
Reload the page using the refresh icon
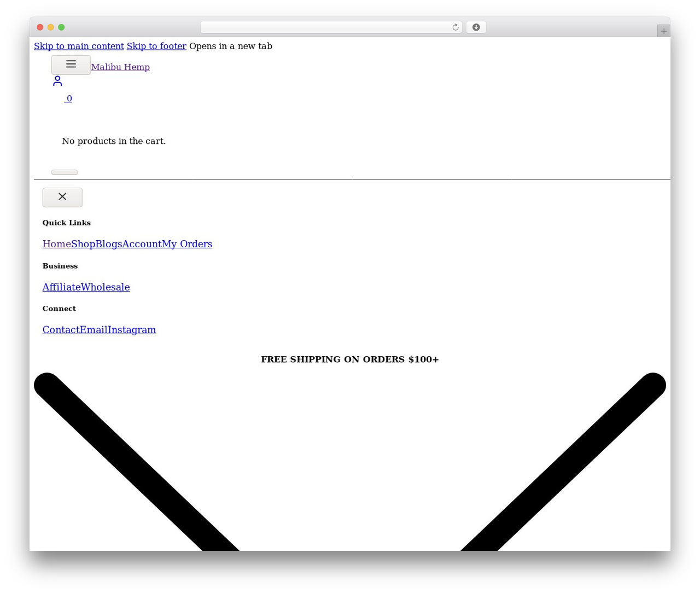pyautogui.click(x=455, y=27)
